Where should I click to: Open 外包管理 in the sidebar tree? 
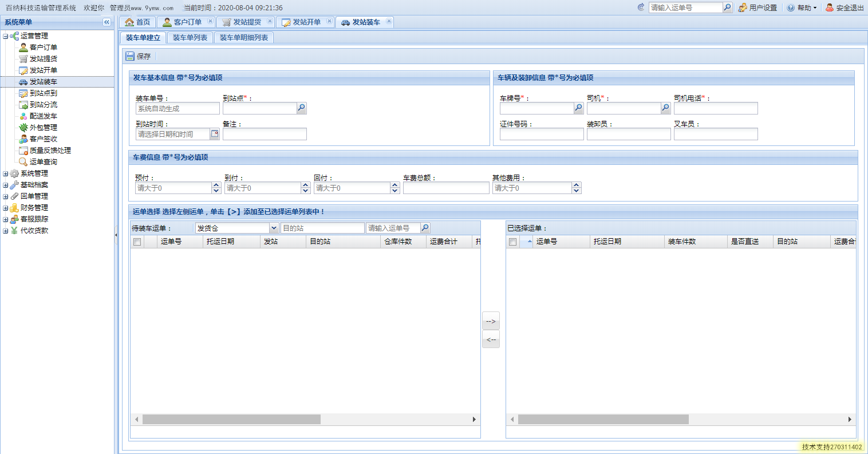coord(43,127)
